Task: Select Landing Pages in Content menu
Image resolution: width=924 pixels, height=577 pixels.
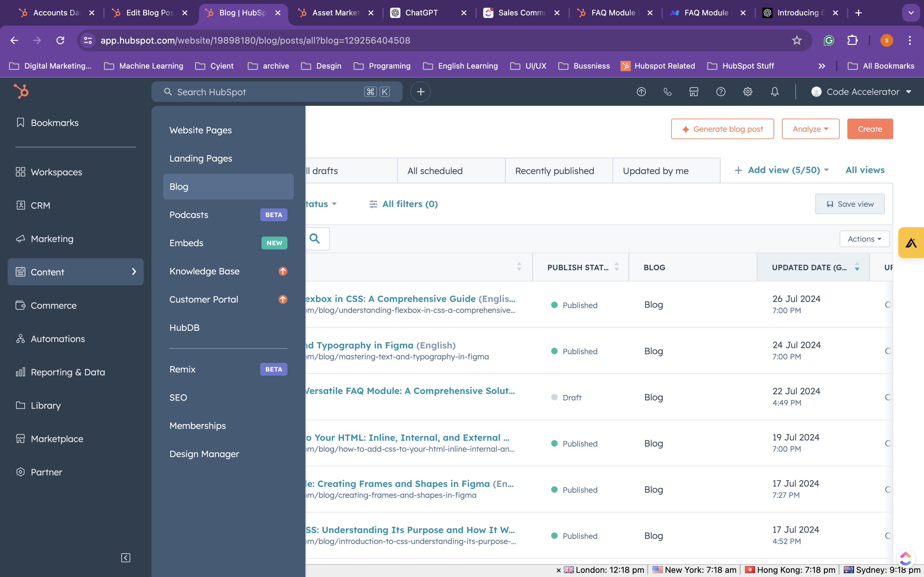Action: point(201,158)
